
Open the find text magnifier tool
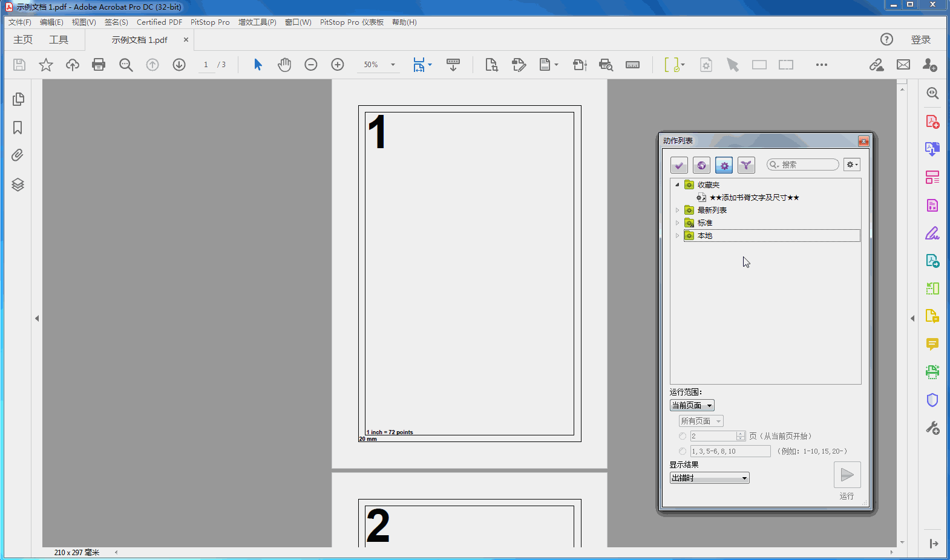[x=126, y=65]
